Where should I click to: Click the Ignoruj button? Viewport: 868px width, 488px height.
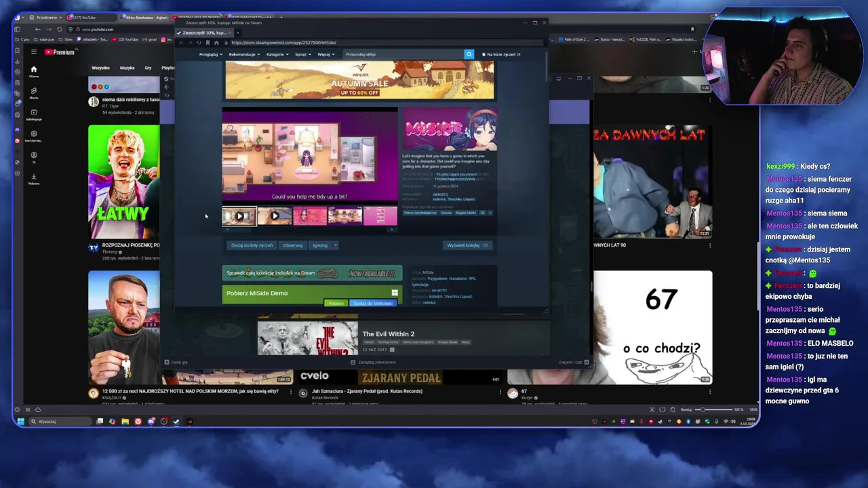click(x=320, y=245)
